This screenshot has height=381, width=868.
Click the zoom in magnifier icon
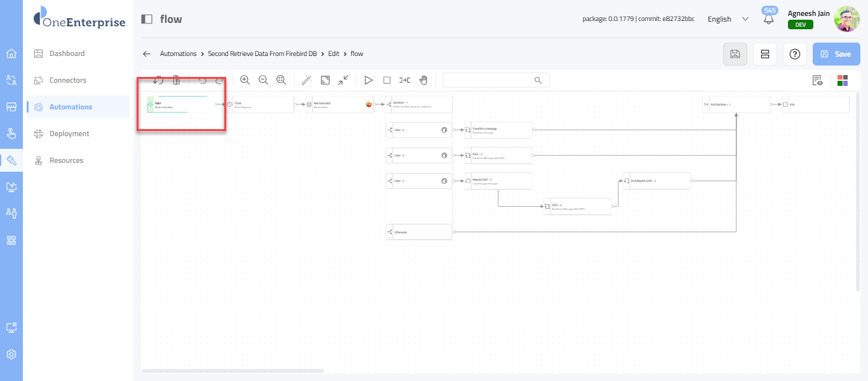point(245,80)
